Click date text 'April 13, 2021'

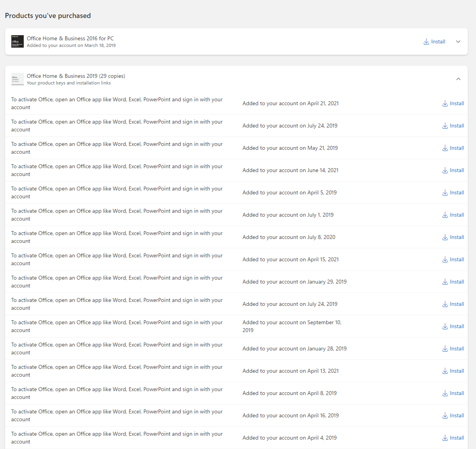(x=323, y=371)
